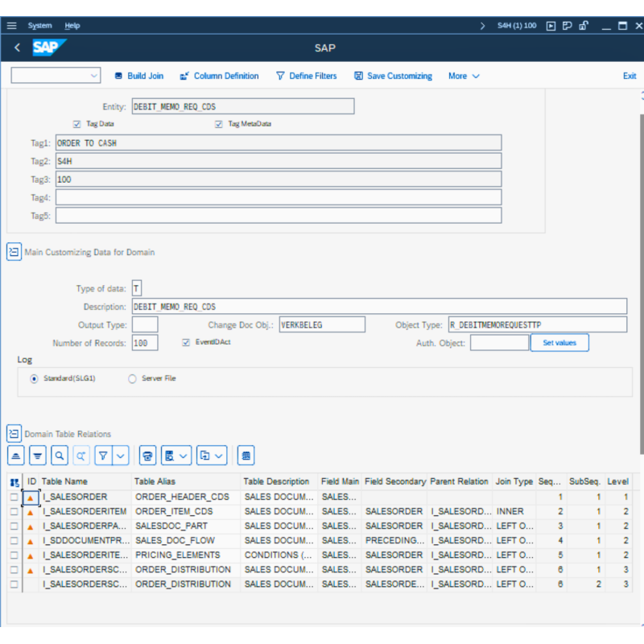Open the Help menu
This screenshot has width=644, height=644.
point(72,26)
